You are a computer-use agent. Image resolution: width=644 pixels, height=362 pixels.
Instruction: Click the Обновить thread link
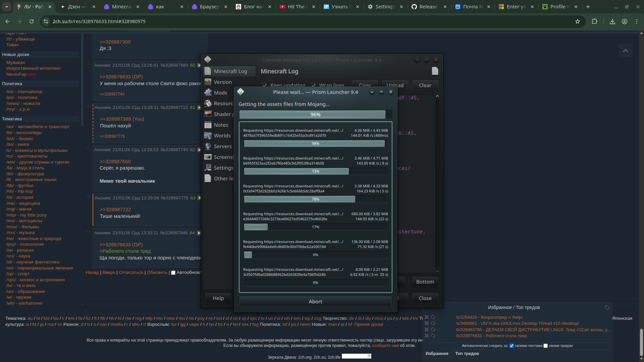point(157,273)
